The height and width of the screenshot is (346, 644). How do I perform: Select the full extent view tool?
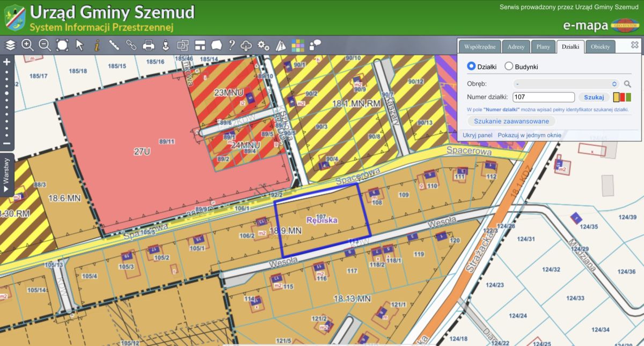click(x=62, y=45)
